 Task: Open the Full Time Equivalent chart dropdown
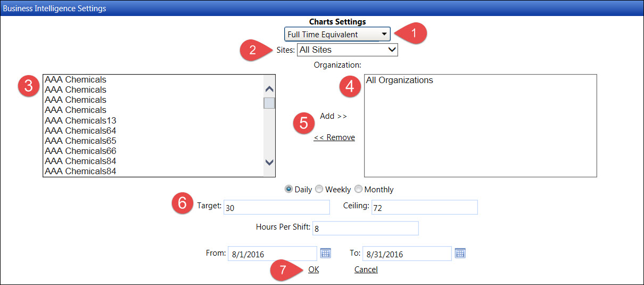point(337,34)
